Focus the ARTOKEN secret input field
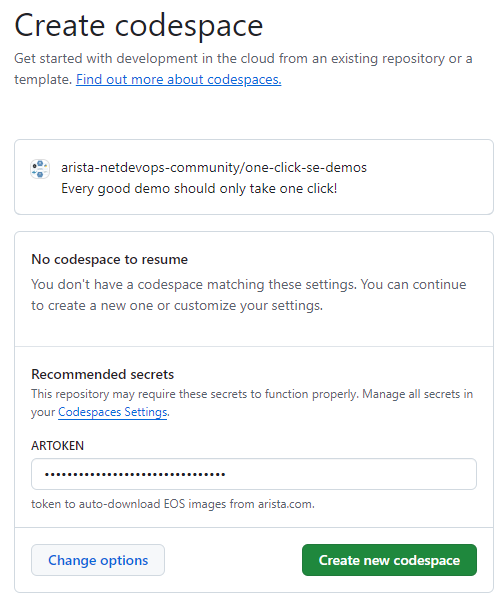The image size is (502, 601). coord(254,474)
